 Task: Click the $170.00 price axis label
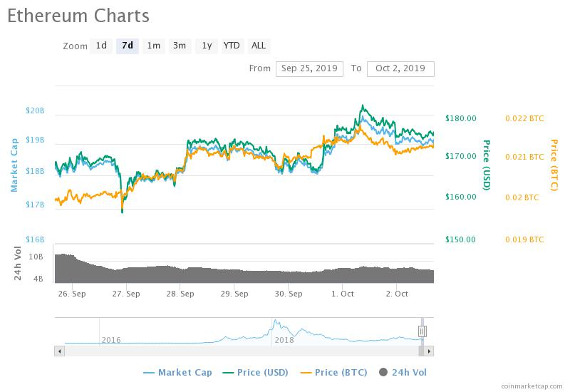(x=460, y=156)
